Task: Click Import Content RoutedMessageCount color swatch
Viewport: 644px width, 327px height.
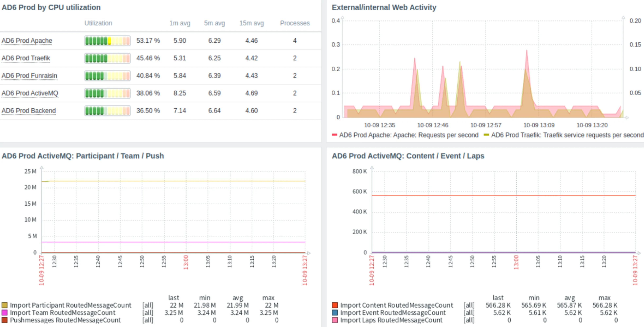Action: [335, 305]
